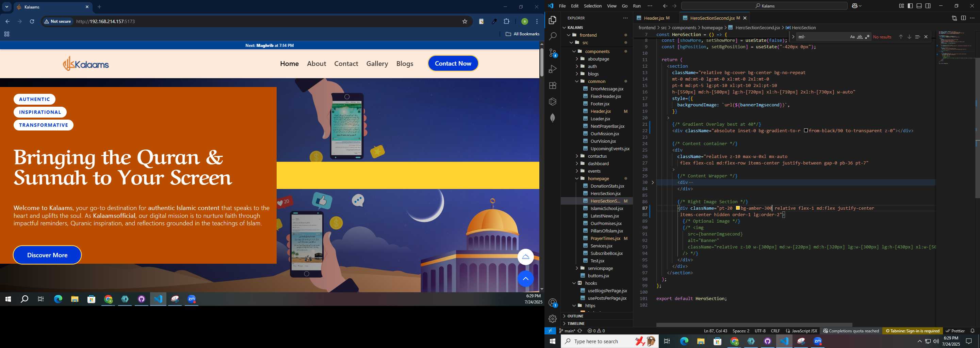Split the editor right
980x348 pixels.
pos(963,18)
